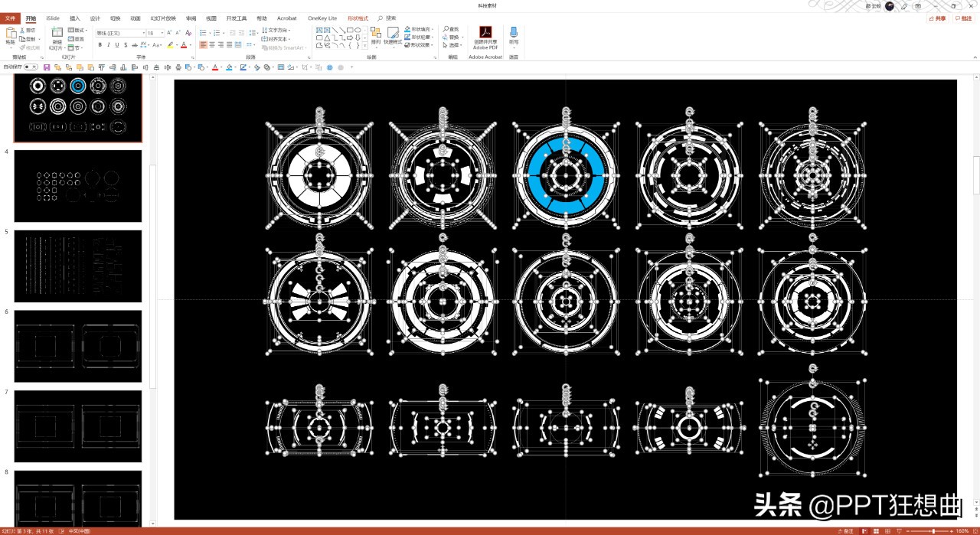
Task: Apply Underline (U) formatting
Action: pos(117,45)
